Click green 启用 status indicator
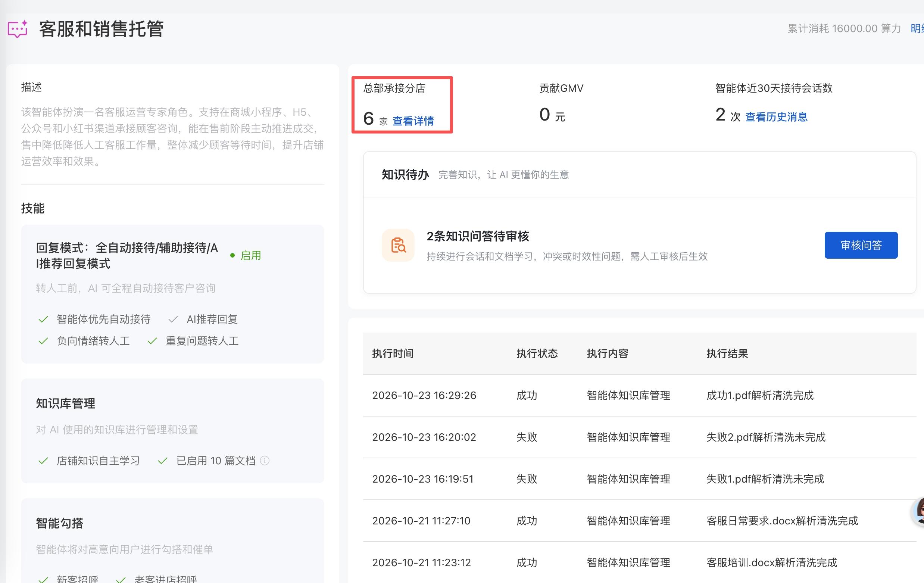 pos(246,255)
